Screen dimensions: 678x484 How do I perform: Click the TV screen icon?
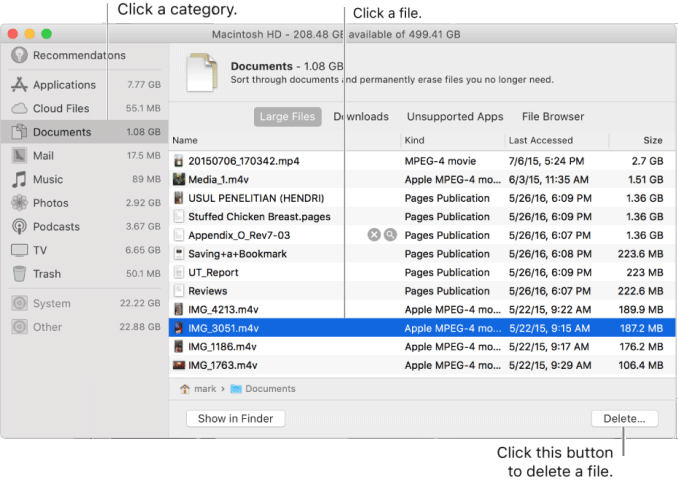point(19,250)
